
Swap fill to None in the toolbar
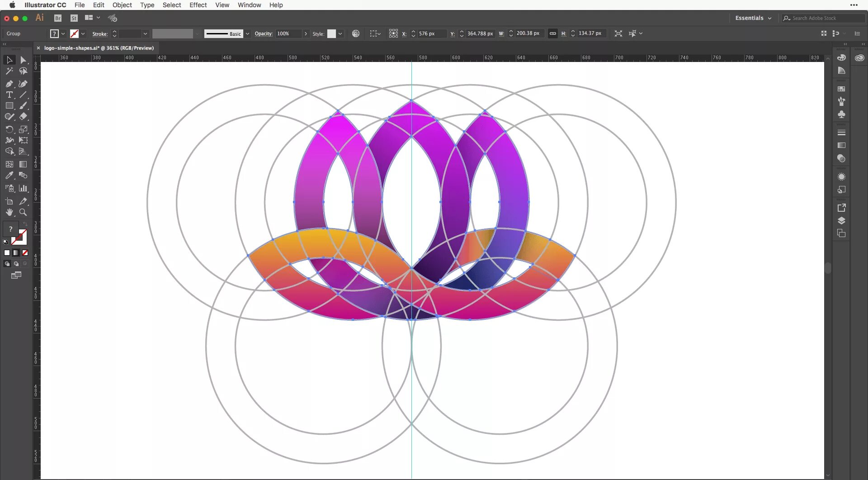[x=25, y=252]
